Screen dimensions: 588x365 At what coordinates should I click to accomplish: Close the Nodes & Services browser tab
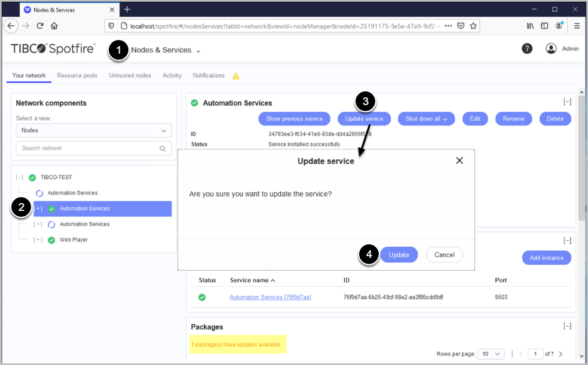coord(112,10)
